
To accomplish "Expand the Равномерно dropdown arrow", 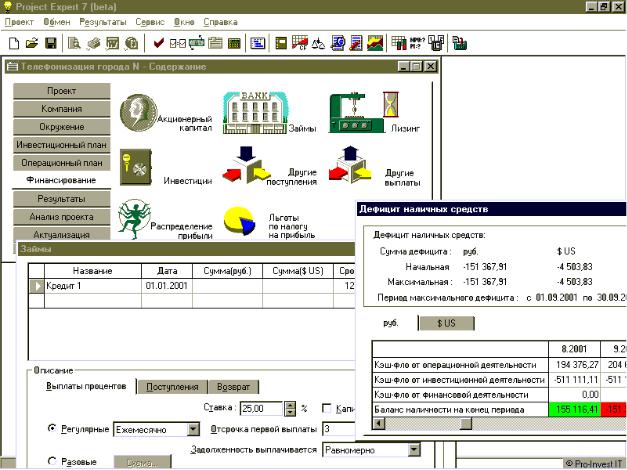I will coord(414,450).
